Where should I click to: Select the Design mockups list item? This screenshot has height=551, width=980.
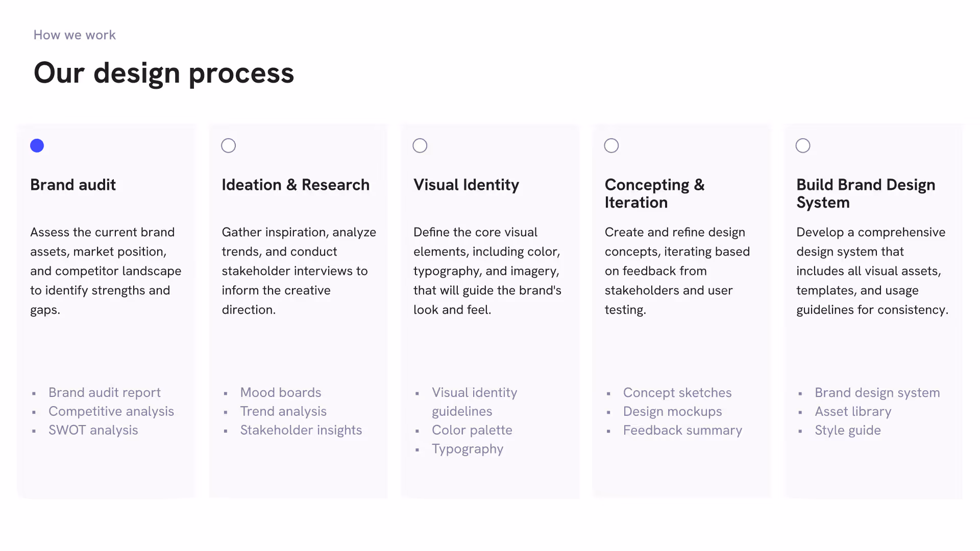click(x=673, y=411)
